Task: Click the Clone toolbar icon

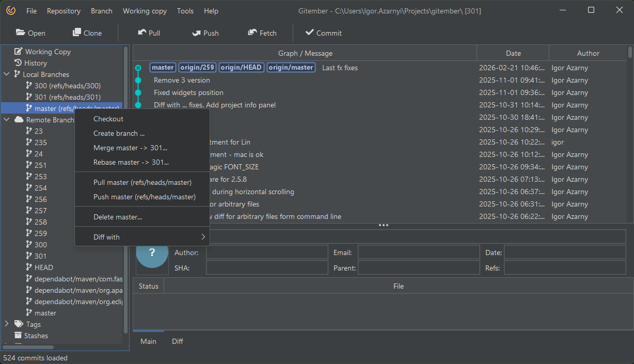Action: tap(77, 33)
